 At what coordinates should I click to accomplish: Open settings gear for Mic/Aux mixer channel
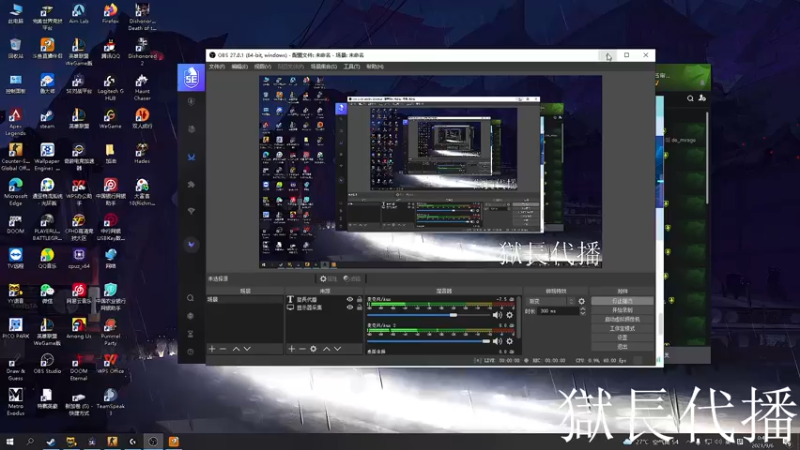click(509, 315)
